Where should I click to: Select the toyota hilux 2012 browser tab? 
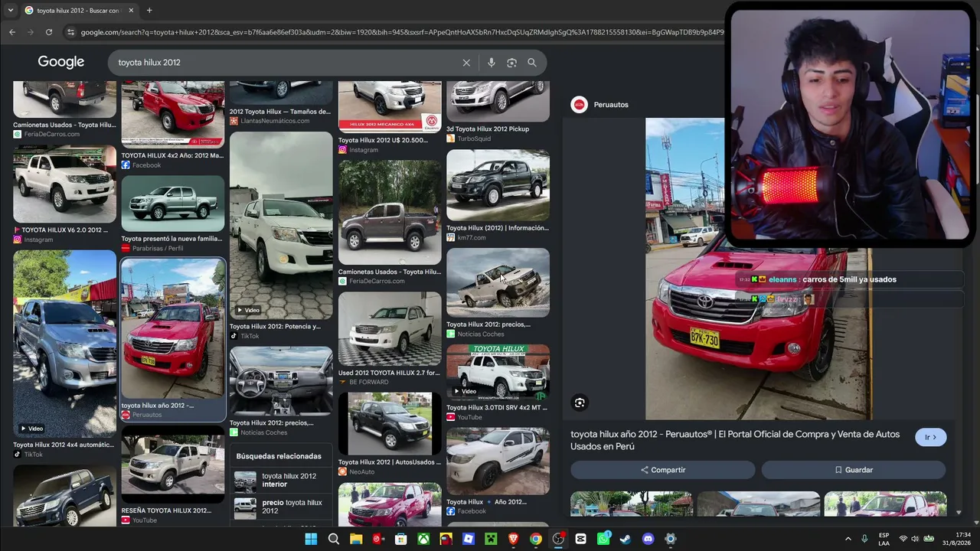pyautogui.click(x=78, y=11)
